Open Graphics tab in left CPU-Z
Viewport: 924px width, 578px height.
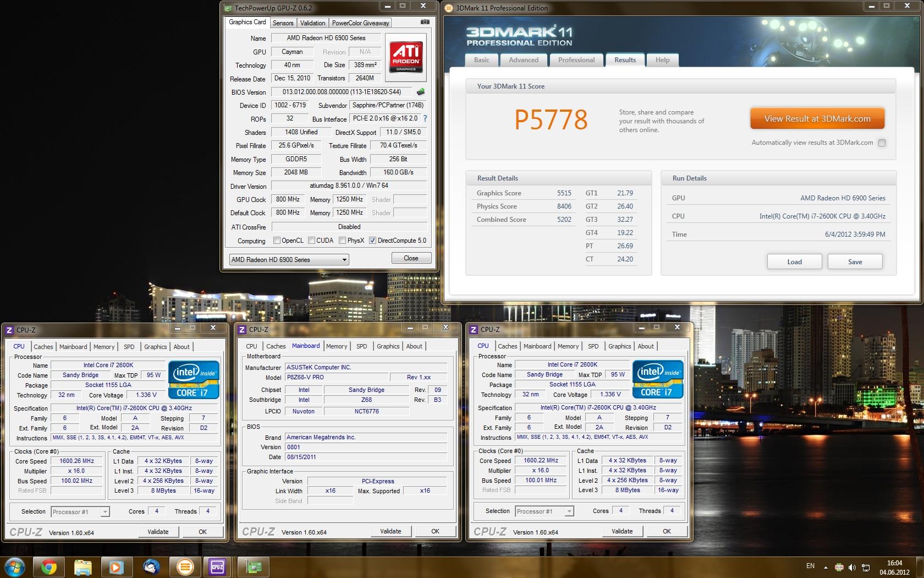click(x=155, y=347)
